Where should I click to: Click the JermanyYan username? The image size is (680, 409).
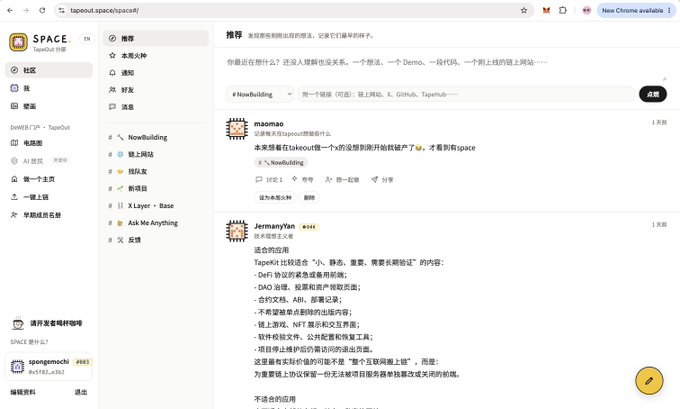(x=274, y=226)
